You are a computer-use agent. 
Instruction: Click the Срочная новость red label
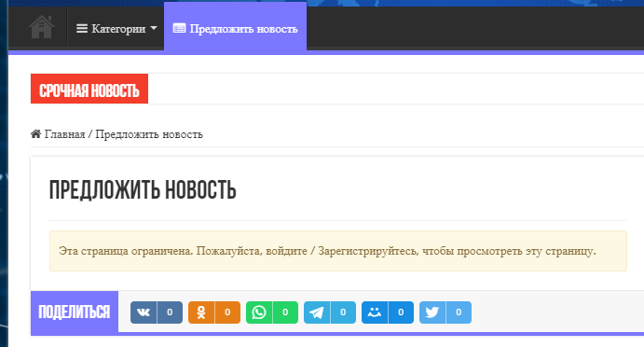click(89, 89)
